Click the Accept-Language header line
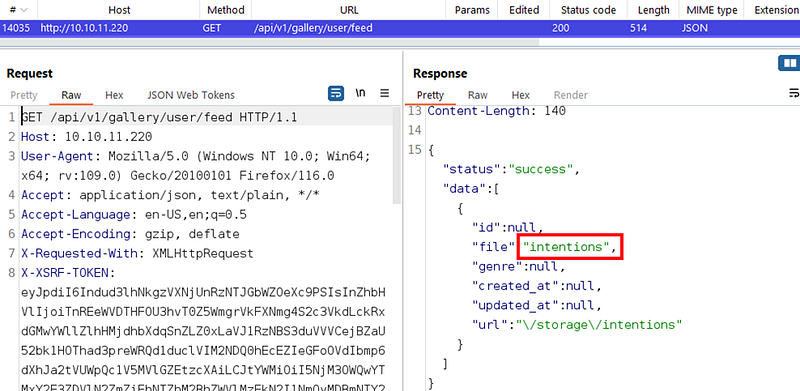This screenshot has height=391, width=800. click(134, 214)
